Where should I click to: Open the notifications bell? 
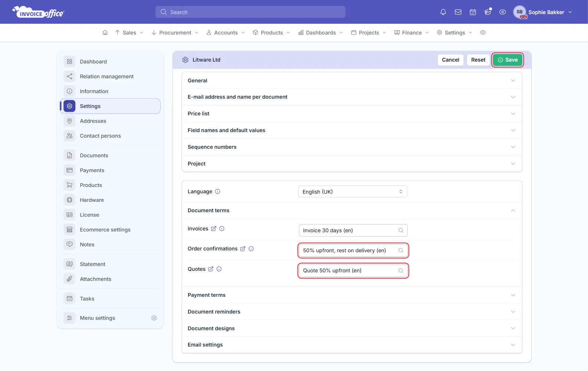(x=443, y=12)
